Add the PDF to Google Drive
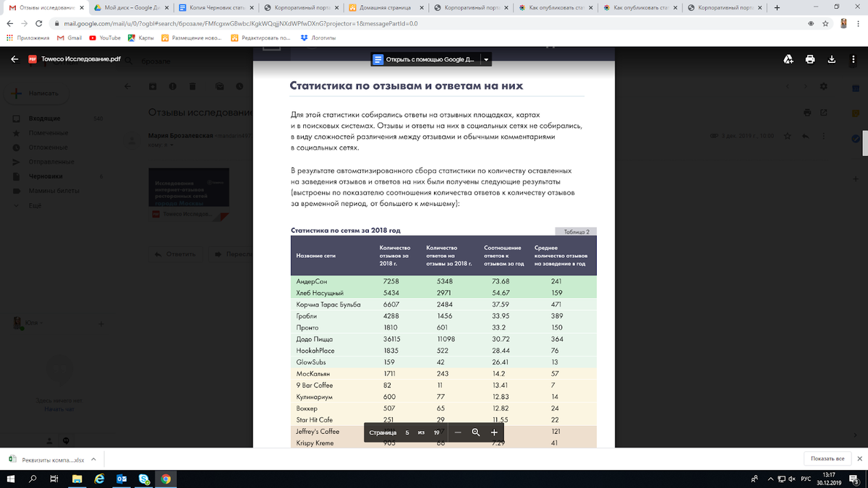 788,59
